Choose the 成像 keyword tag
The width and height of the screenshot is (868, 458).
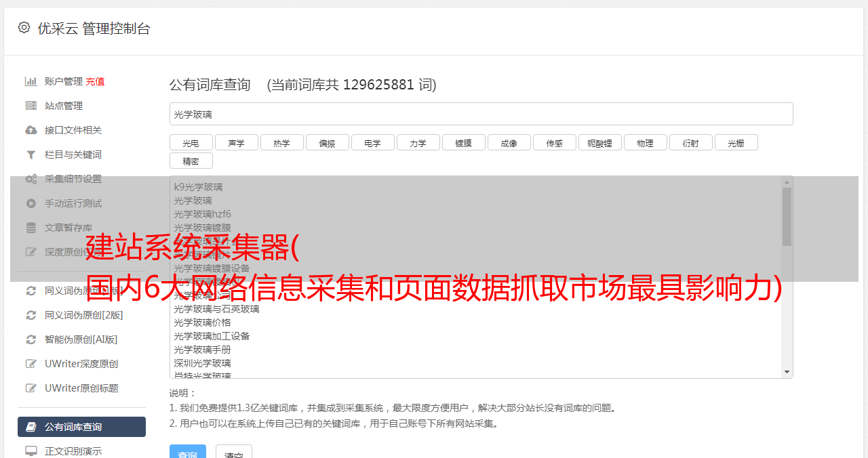pos(509,143)
